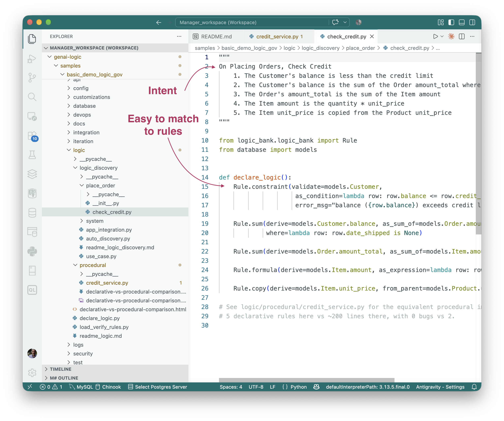Collapse the genai-logic folder
The height and width of the screenshot is (421, 504).
[50, 57]
